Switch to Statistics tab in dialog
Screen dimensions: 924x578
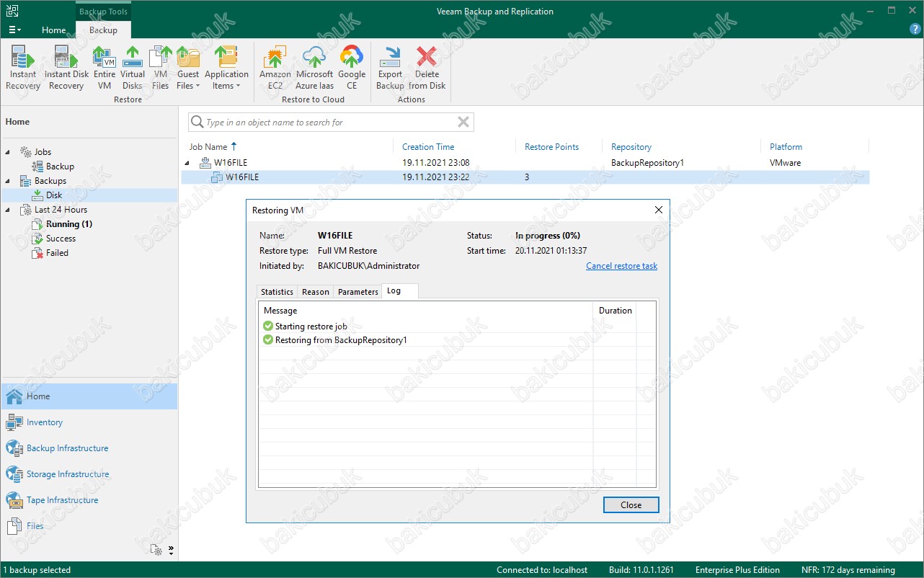[x=277, y=292]
